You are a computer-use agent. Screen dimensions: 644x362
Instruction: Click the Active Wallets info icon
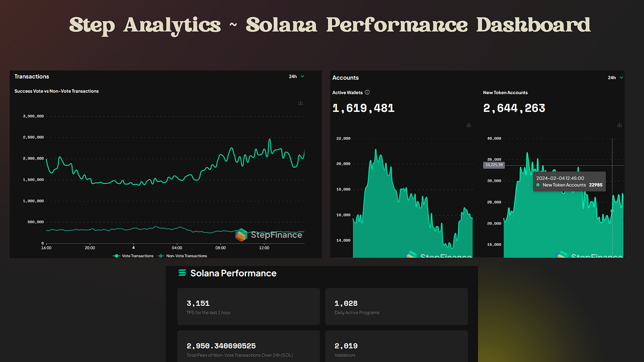tap(367, 92)
